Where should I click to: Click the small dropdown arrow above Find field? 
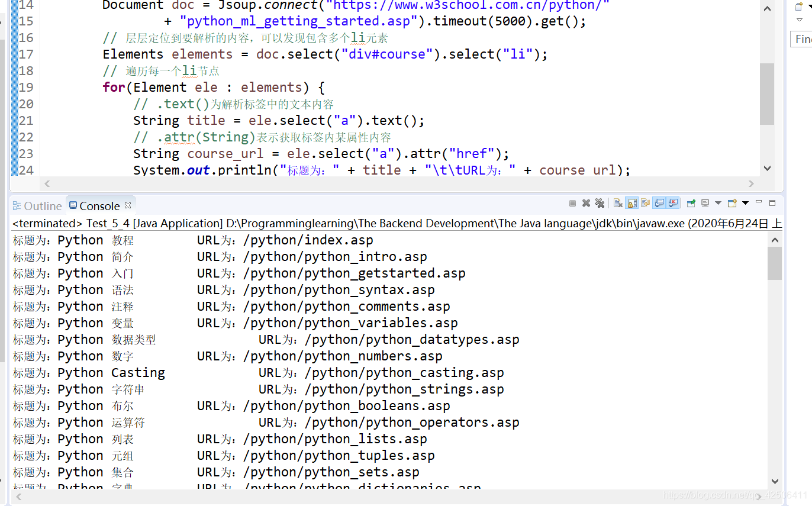point(800,20)
